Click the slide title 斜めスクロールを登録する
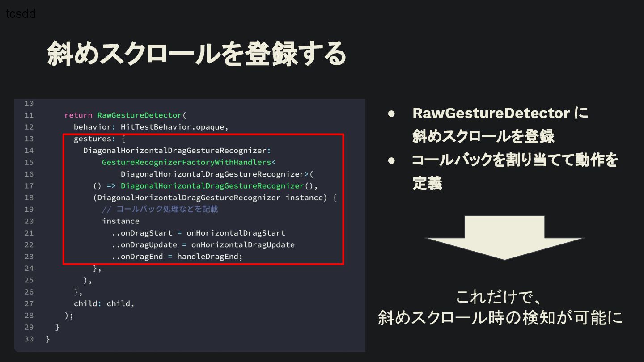Screen dimensions: 644x362 coord(197,54)
